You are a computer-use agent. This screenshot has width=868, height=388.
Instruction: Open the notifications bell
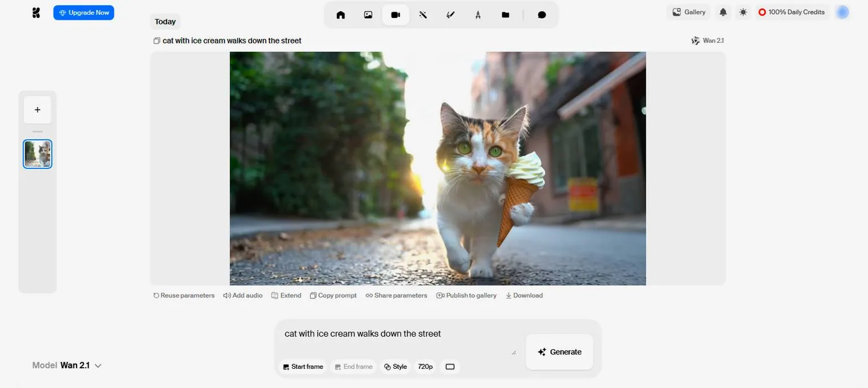(723, 12)
